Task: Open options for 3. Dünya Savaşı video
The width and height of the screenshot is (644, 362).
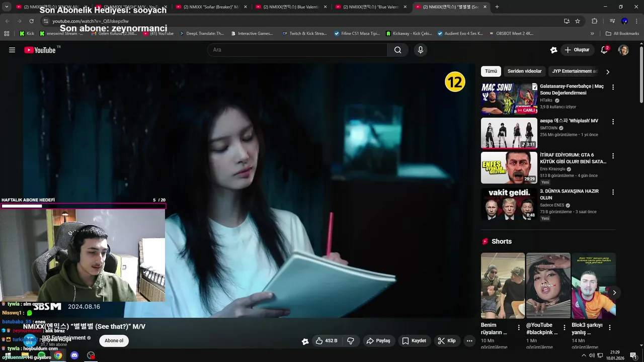Action: pyautogui.click(x=613, y=192)
